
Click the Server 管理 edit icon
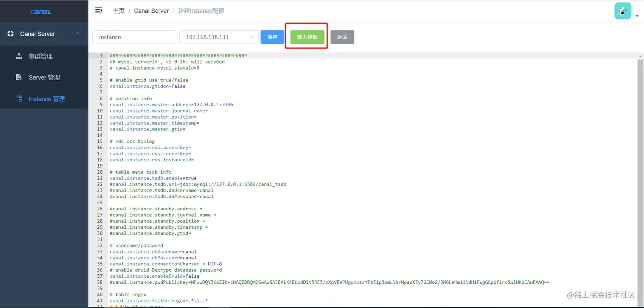coord(19,77)
